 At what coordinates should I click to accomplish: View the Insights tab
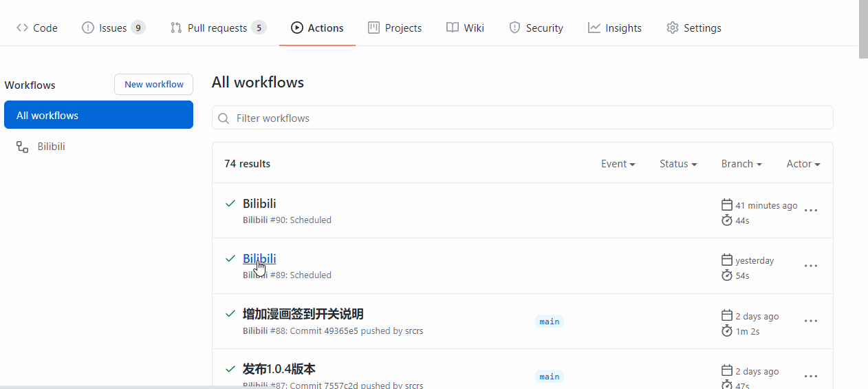click(x=615, y=28)
